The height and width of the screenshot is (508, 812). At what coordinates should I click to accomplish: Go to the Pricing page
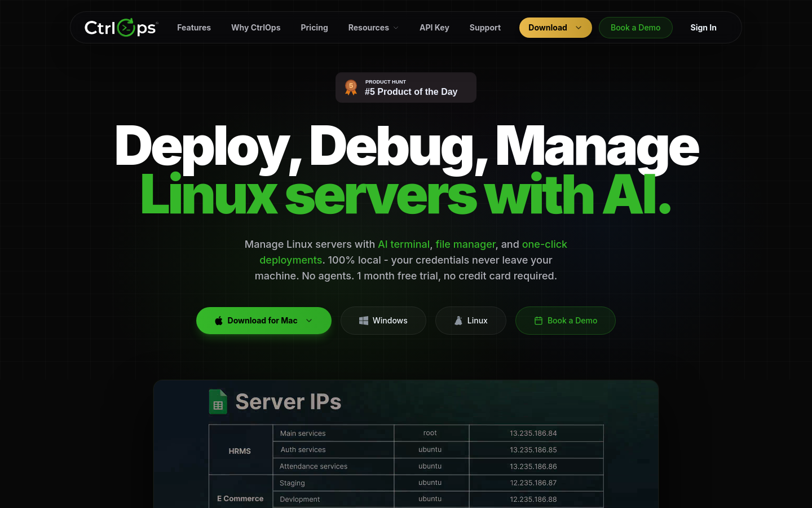point(314,28)
